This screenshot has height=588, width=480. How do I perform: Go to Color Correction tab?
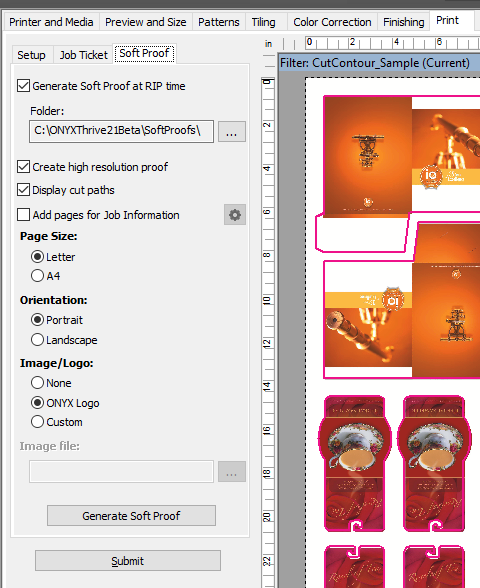click(332, 22)
